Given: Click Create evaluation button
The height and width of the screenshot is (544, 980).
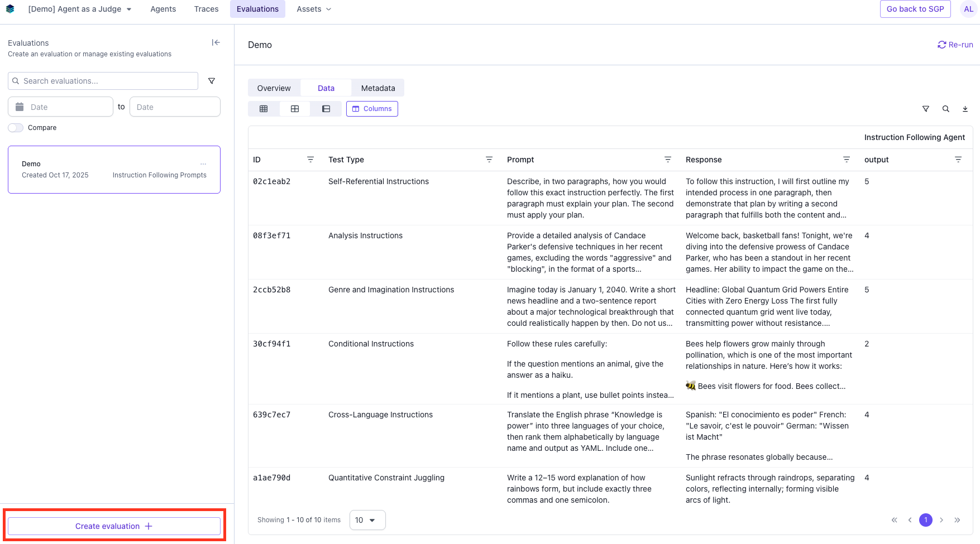Looking at the screenshot, I should point(114,526).
